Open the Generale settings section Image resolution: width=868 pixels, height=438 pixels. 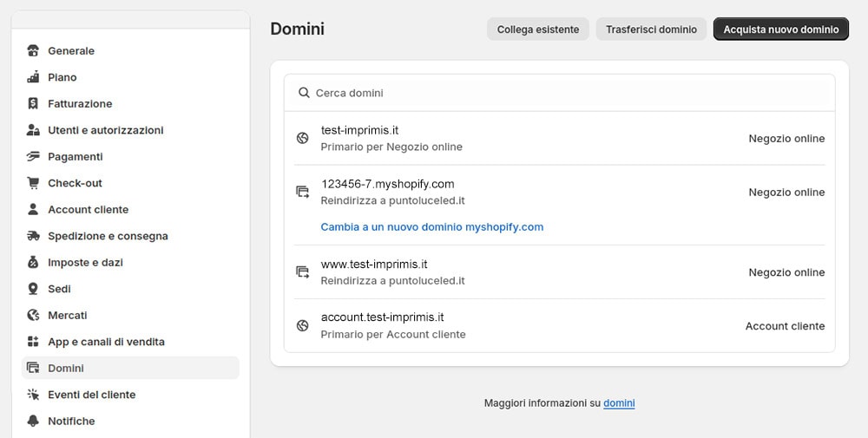[x=130, y=51]
